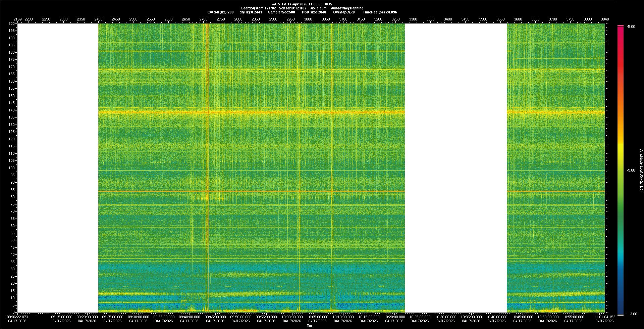Click the 'PSD size:2048' parameter text

click(x=314, y=12)
